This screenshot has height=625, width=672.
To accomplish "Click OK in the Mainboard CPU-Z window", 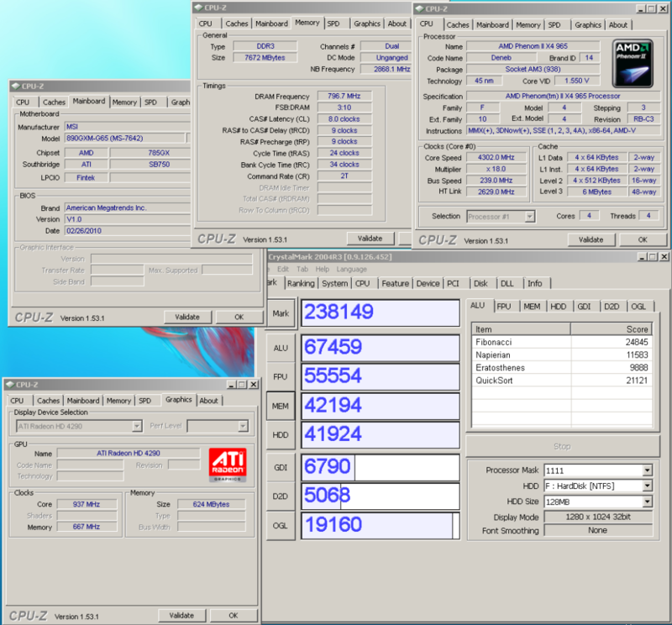I will (238, 317).
